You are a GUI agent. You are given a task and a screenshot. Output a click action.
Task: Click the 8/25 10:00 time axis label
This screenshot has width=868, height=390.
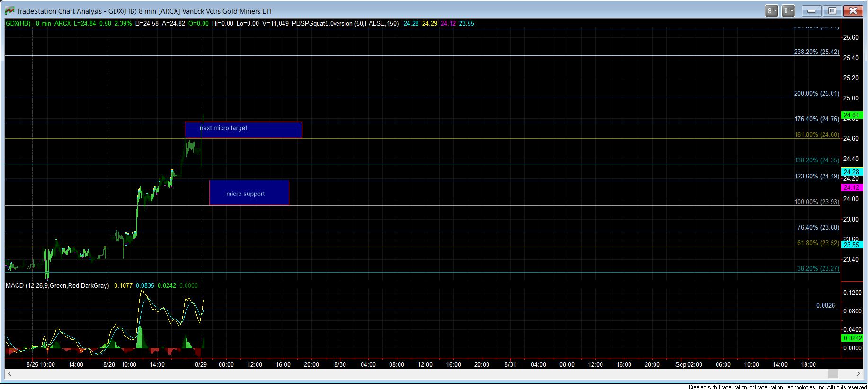click(41, 364)
